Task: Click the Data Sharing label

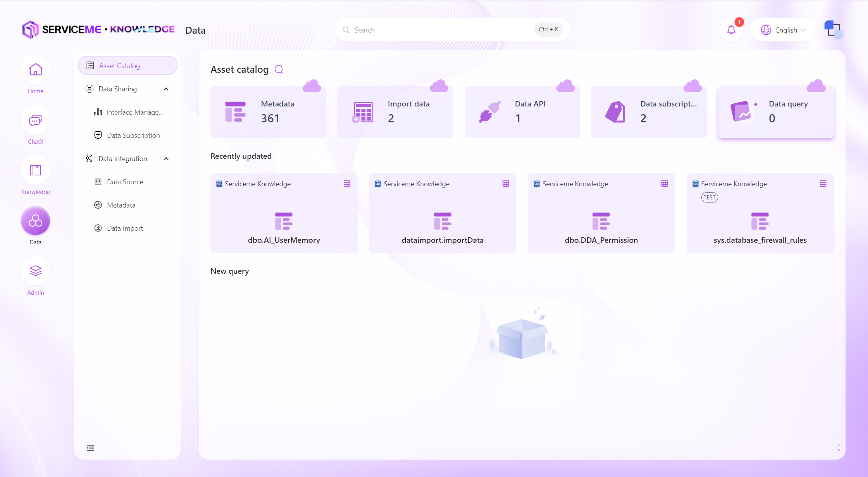Action: coord(118,89)
